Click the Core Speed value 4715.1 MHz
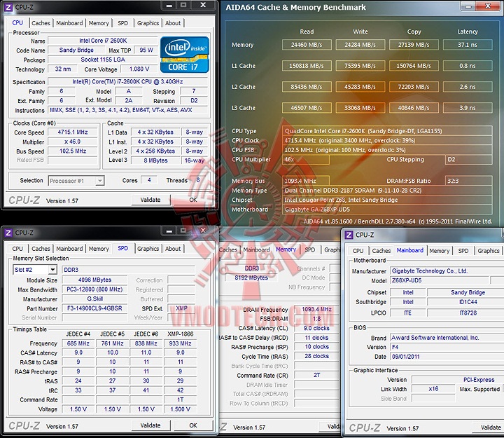504x438 pixels. pos(73,132)
